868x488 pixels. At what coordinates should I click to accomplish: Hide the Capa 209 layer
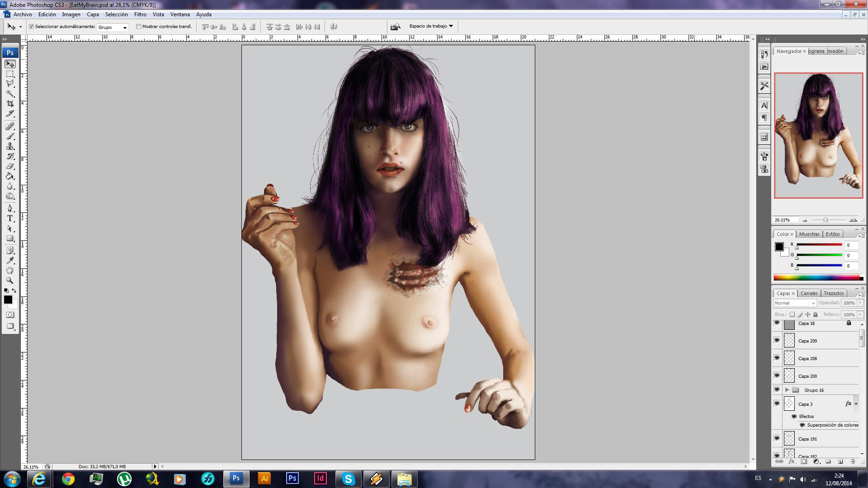click(777, 340)
